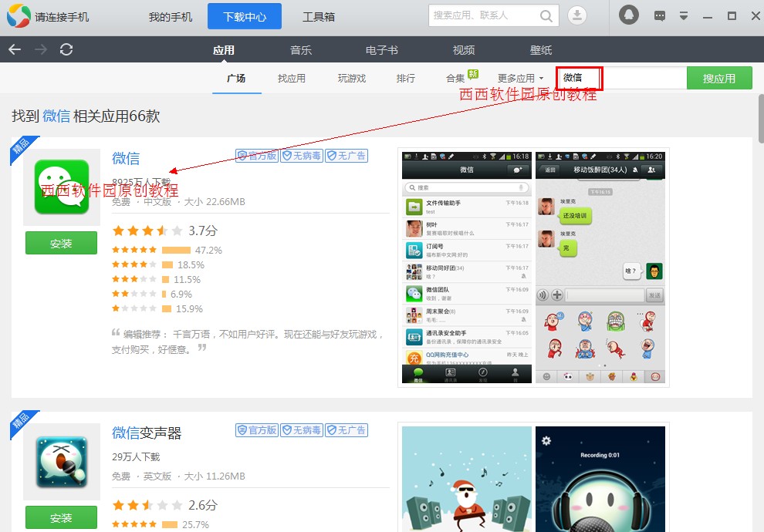Click the 47.2% five-star rating bar
Viewport: 764px width, 532px height.
click(x=176, y=250)
